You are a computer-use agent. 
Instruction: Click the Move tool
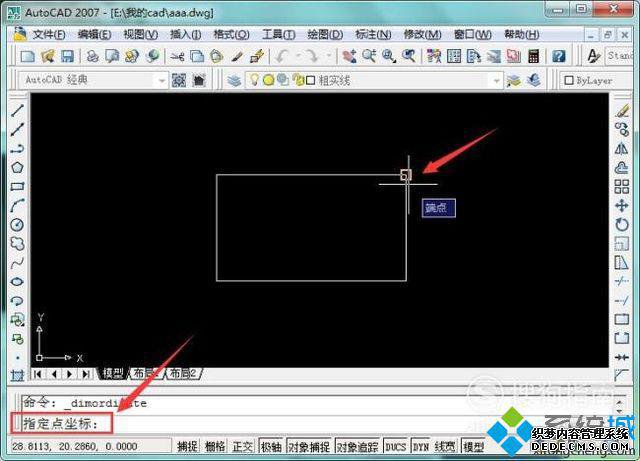point(622,205)
